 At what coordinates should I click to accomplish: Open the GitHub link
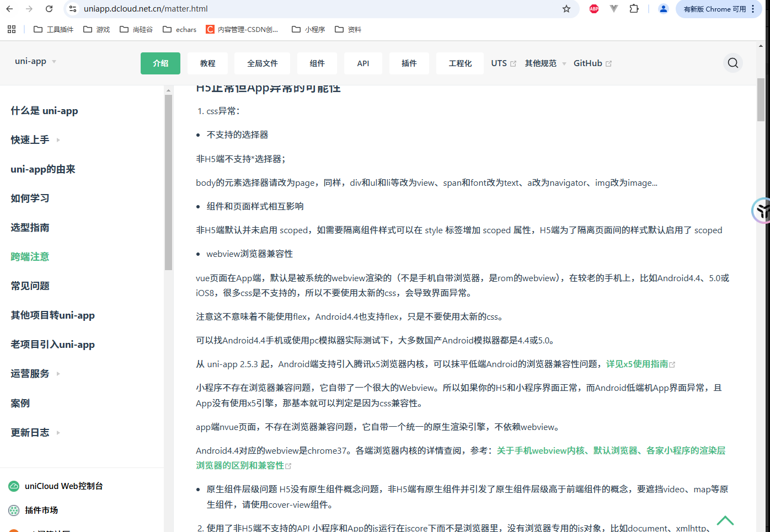click(x=592, y=63)
